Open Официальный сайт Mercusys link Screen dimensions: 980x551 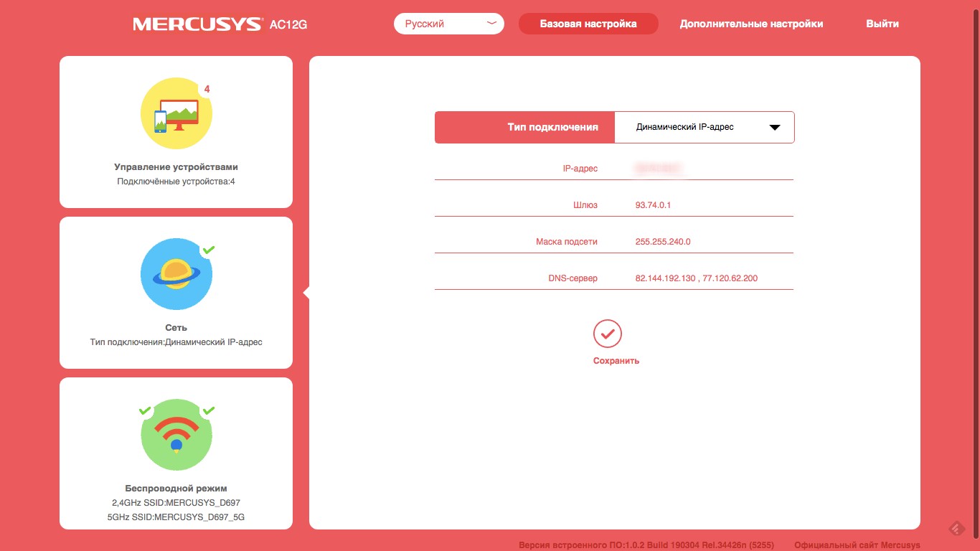click(857, 545)
